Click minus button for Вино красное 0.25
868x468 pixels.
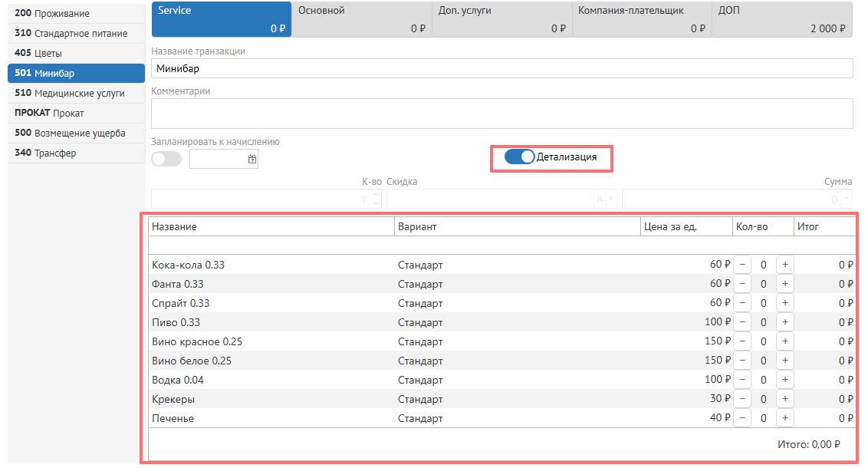[x=742, y=341]
